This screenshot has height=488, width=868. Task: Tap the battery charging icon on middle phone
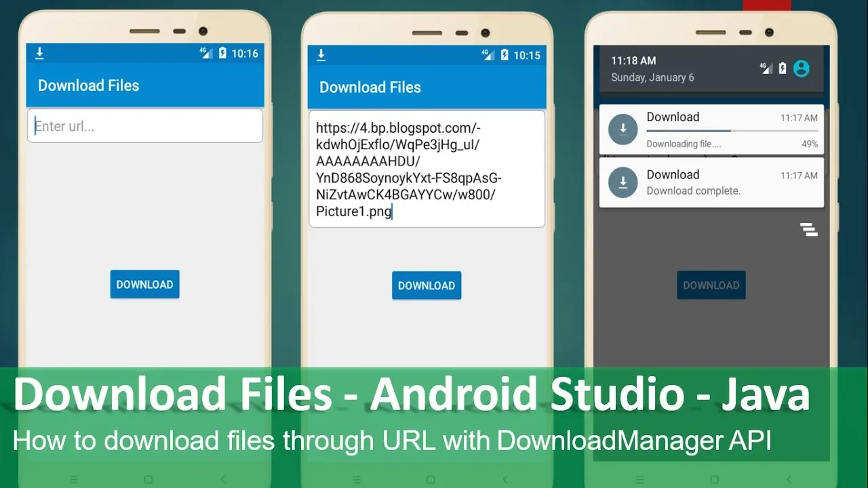point(504,55)
